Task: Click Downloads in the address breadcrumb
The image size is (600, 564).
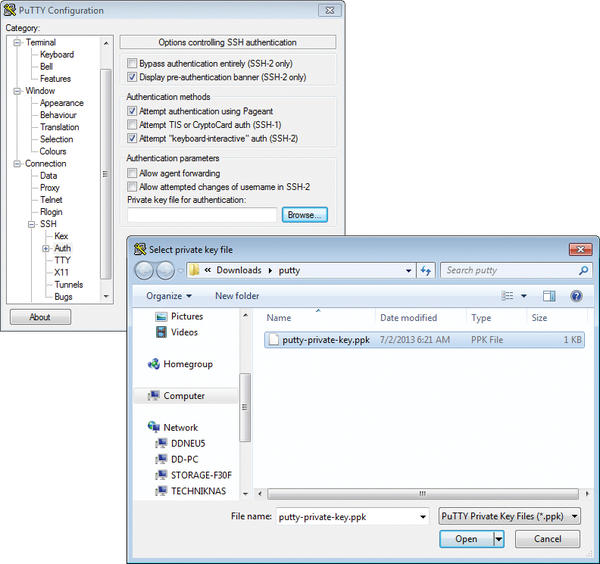Action: [239, 270]
